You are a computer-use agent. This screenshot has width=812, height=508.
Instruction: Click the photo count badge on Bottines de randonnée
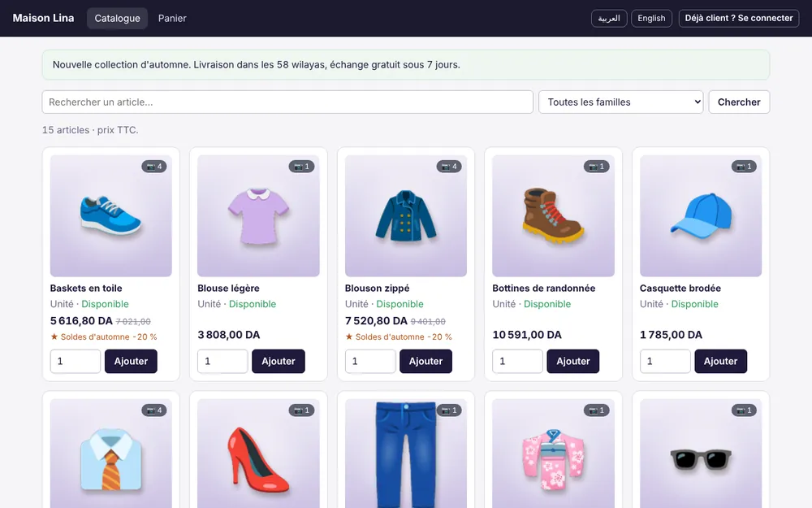click(597, 167)
